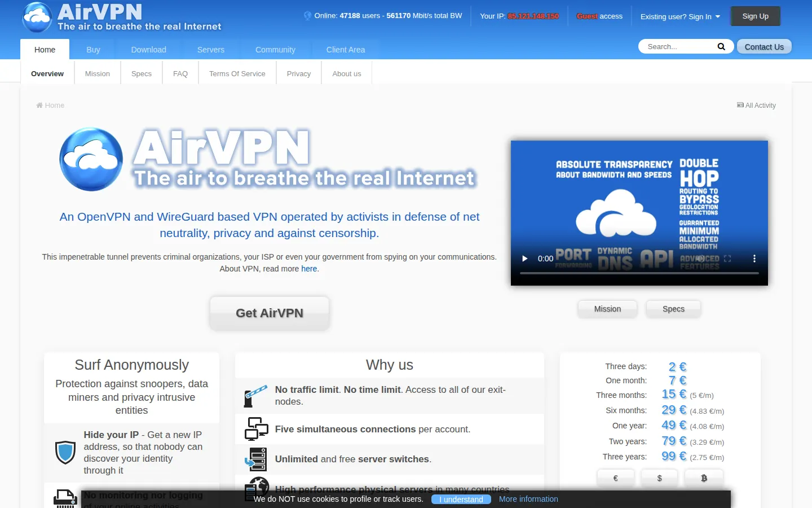Seek on the video progress bar
The height and width of the screenshot is (508, 812).
click(639, 273)
